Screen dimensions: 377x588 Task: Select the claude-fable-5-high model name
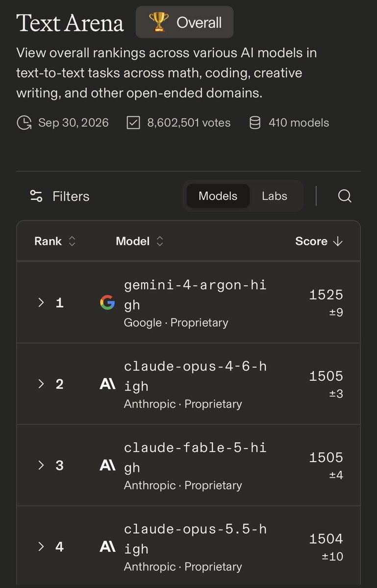click(195, 457)
